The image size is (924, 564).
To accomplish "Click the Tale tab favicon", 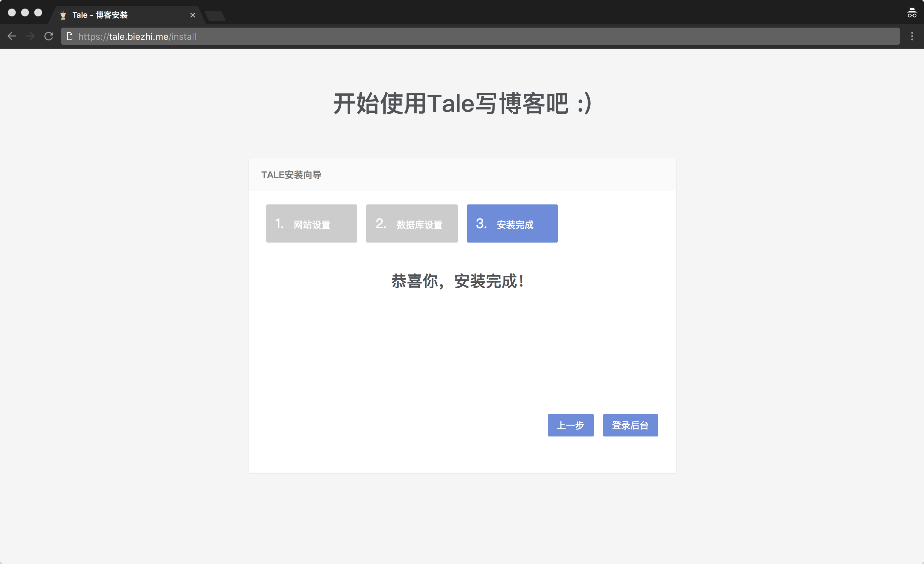I will coord(63,15).
